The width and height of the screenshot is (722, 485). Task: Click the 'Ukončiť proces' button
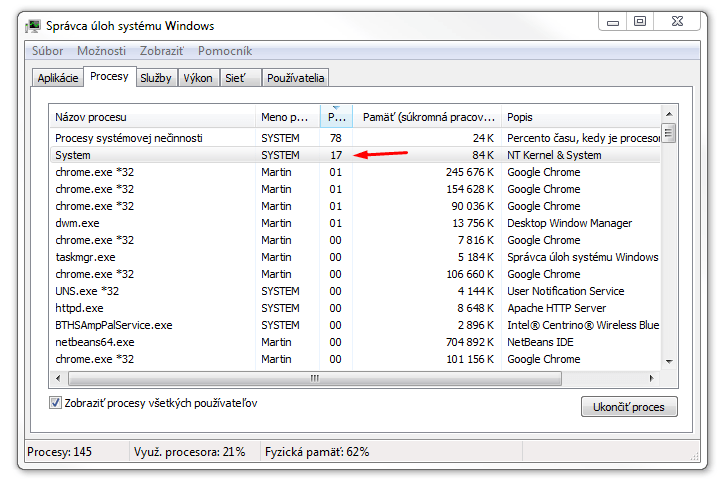click(x=629, y=407)
